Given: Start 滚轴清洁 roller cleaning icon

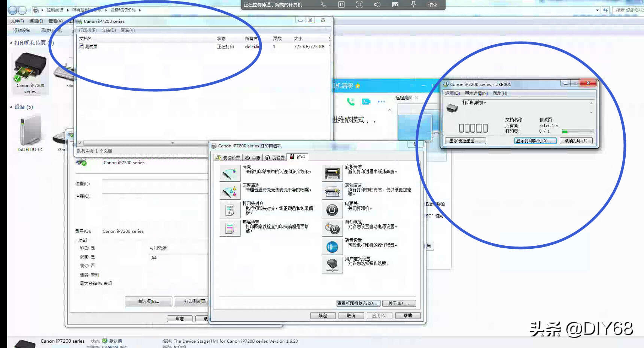Looking at the screenshot, I should (x=332, y=191).
